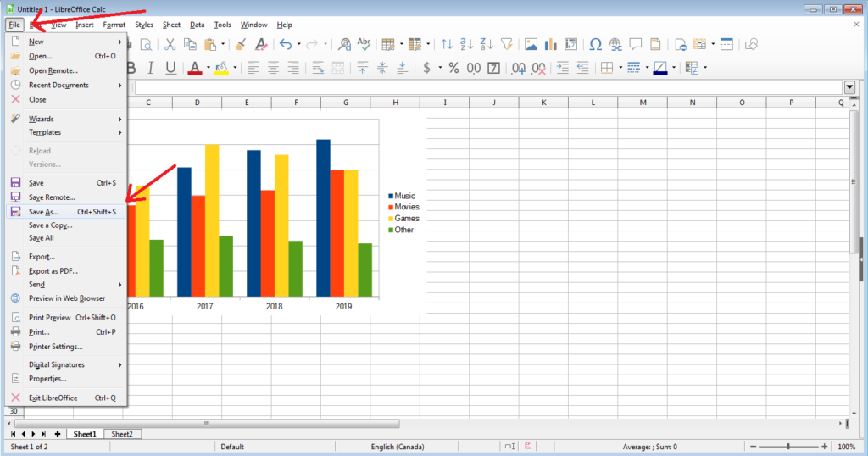Click column header M
Screen dimensions: 868x456
(642, 103)
